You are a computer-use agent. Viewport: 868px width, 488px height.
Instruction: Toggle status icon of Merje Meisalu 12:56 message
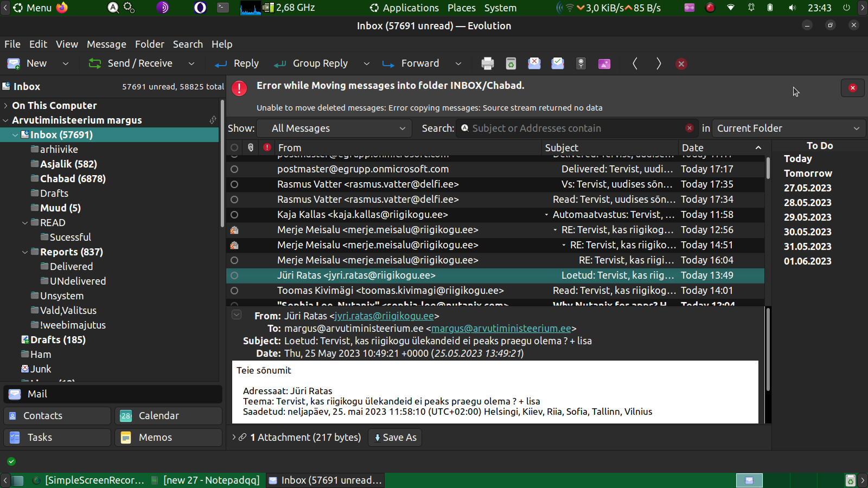234,230
